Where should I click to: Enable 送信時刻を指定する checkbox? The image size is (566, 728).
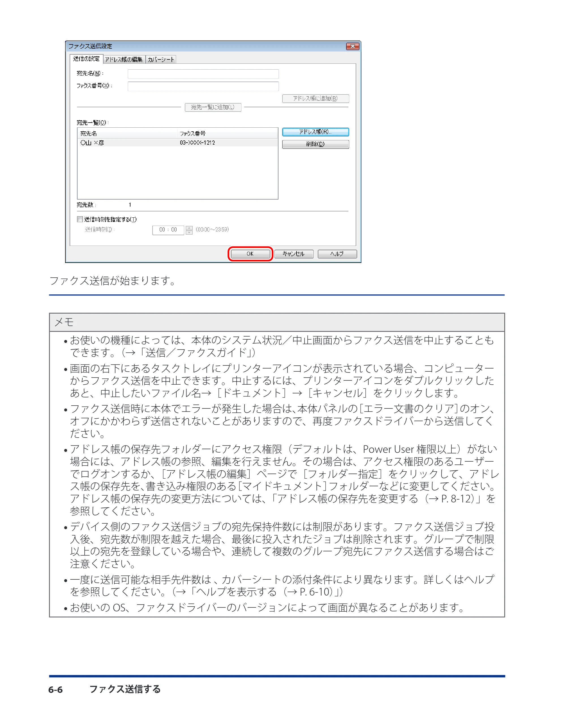coord(80,219)
